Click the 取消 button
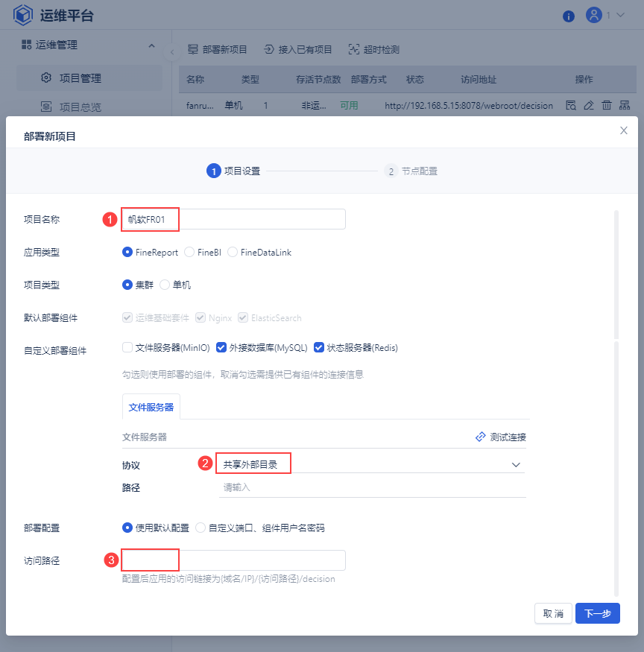 tap(553, 613)
